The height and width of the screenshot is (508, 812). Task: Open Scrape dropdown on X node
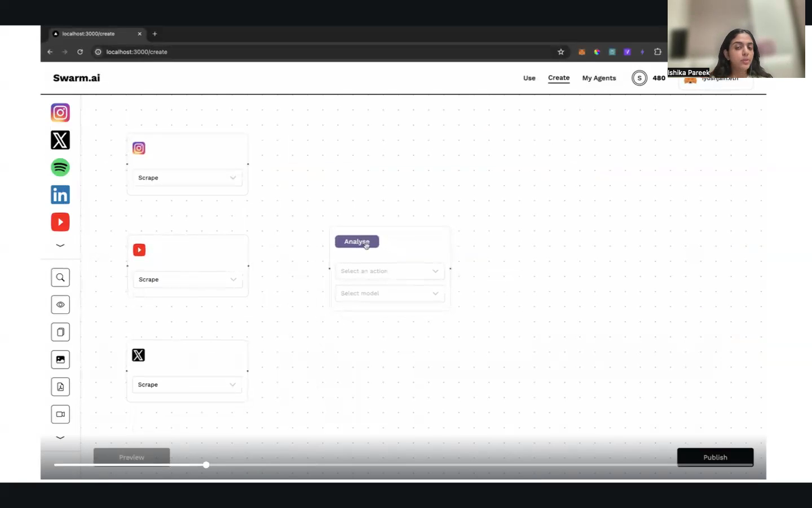[187, 384]
